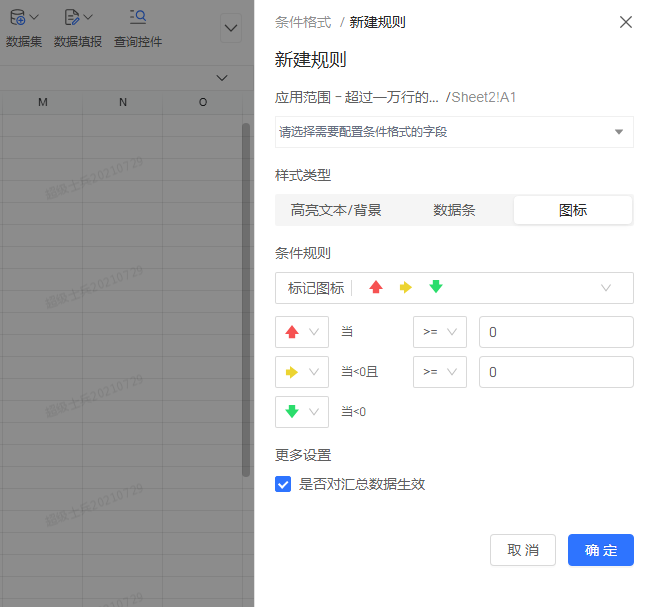Click the 取消 cancel button
654x607 pixels.
pyautogui.click(x=523, y=550)
